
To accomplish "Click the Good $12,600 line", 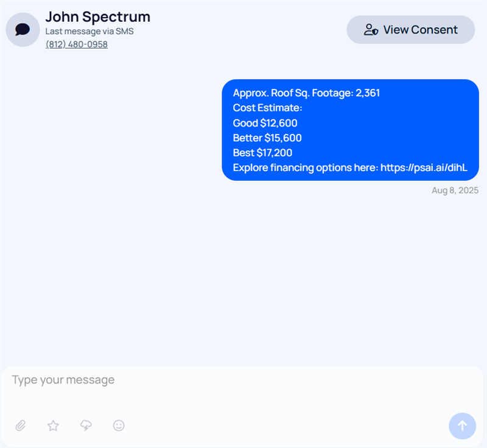I will click(x=265, y=123).
